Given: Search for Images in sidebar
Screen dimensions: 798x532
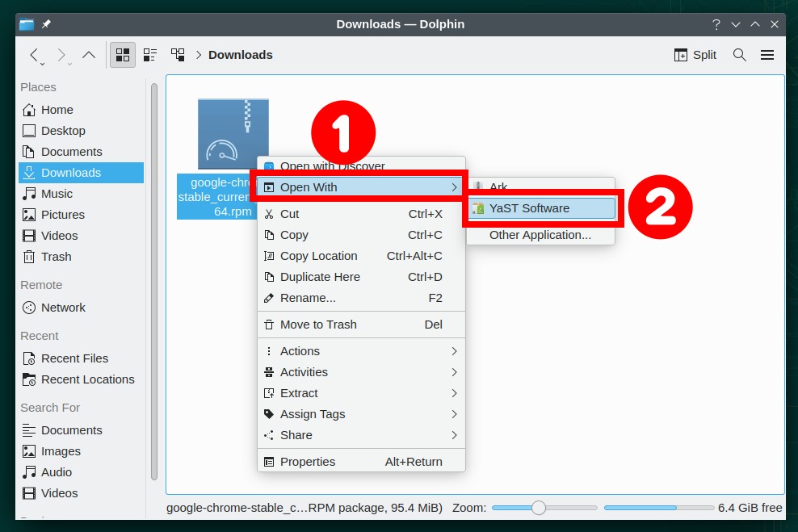Looking at the screenshot, I should click(x=82, y=451).
